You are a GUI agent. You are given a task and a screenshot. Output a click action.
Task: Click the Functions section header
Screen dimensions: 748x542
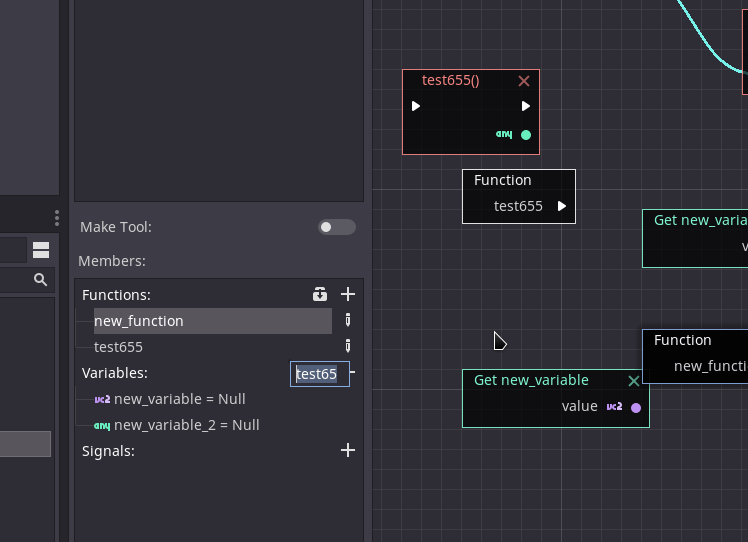pos(116,295)
